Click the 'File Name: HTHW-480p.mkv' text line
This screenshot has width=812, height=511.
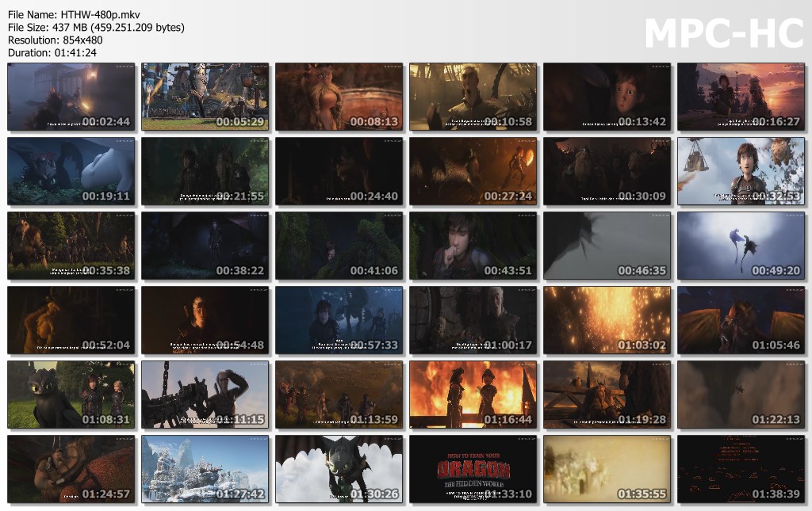point(74,15)
